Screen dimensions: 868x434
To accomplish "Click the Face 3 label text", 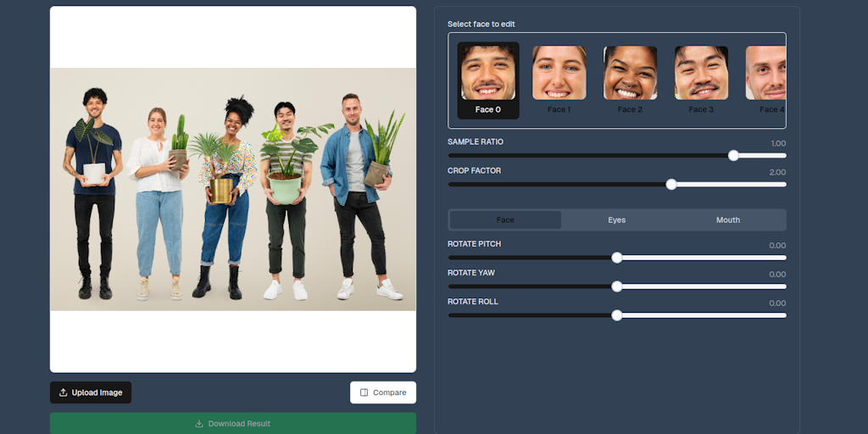I will click(701, 109).
